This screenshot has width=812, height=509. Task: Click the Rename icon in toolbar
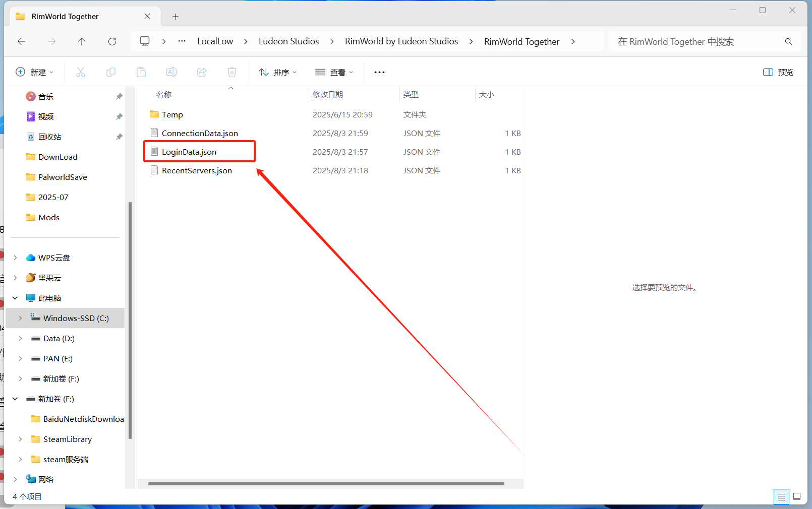(x=171, y=72)
